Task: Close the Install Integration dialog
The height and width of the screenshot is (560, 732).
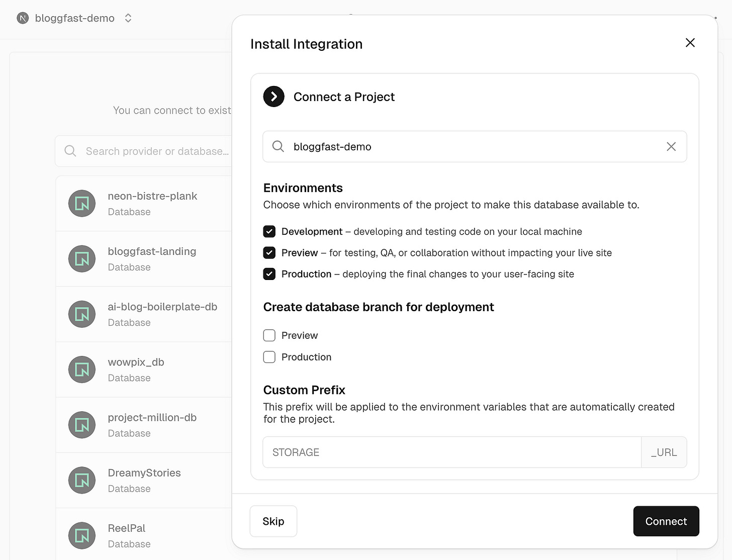Action: coord(690,43)
